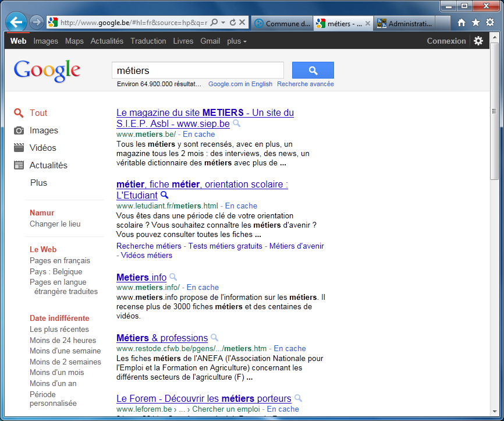Click the scrollbar up arrow

click(494, 37)
